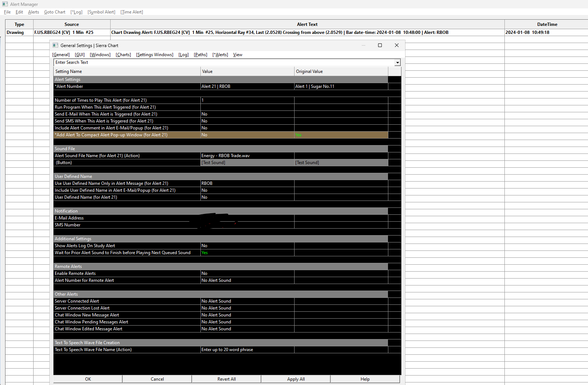Screen dimensions: 588x385
Task: Toggle Include Alert Comment in E-Mail/Popup value
Action: (x=247, y=128)
